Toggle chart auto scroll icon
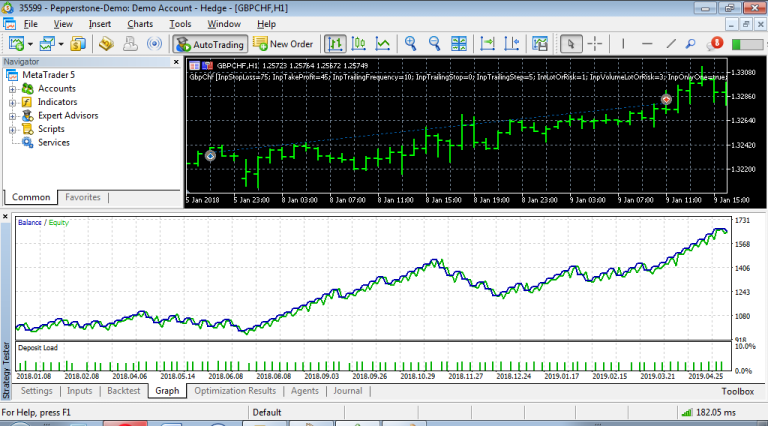This screenshot has height=426, width=768. pyautogui.click(x=487, y=44)
